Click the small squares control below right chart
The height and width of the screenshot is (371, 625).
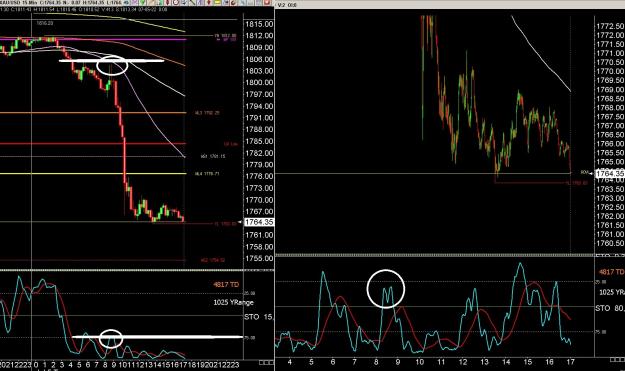617,360
